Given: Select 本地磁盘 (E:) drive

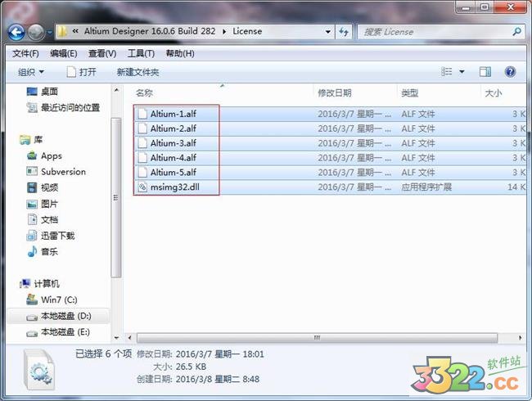Looking at the screenshot, I should [58, 331].
